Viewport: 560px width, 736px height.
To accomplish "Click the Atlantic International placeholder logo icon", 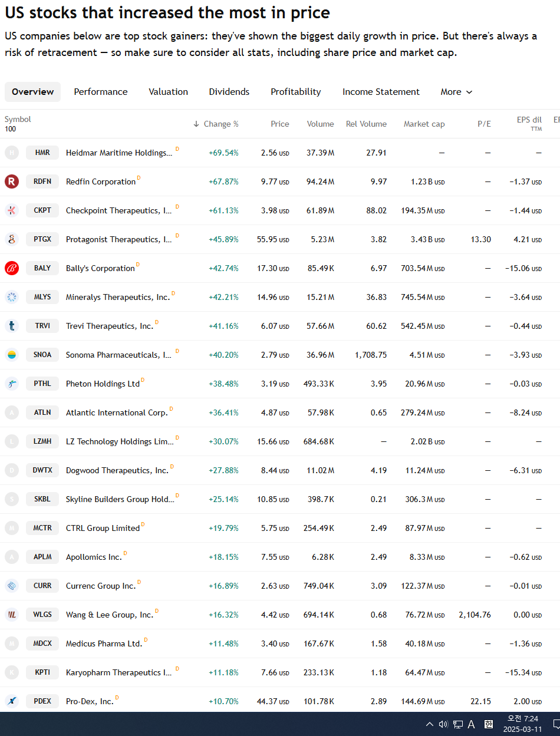I will (x=12, y=412).
